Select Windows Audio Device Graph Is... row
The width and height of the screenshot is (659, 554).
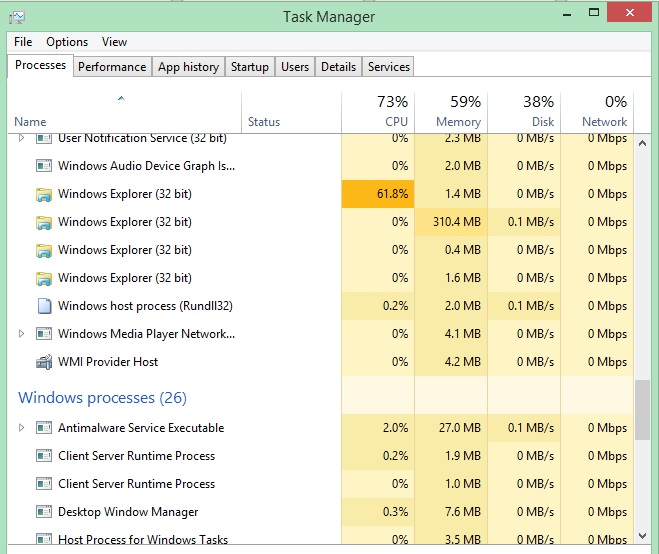coord(320,166)
